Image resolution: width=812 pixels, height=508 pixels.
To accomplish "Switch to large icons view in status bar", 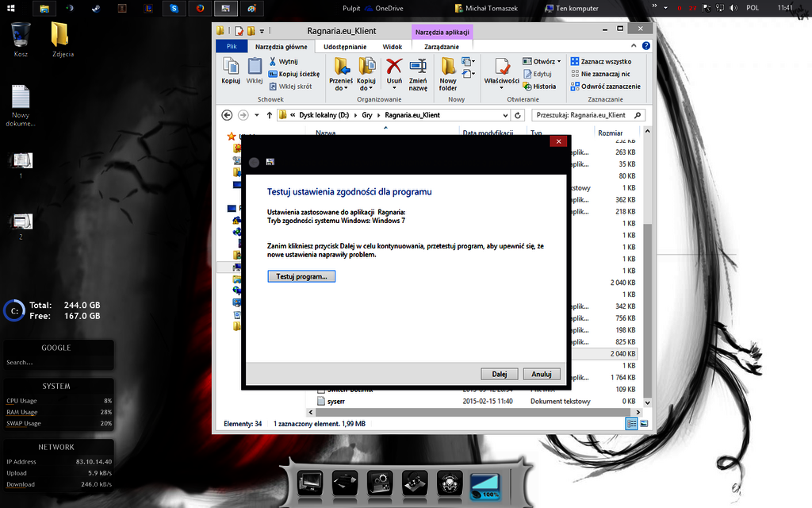I will [x=644, y=424].
